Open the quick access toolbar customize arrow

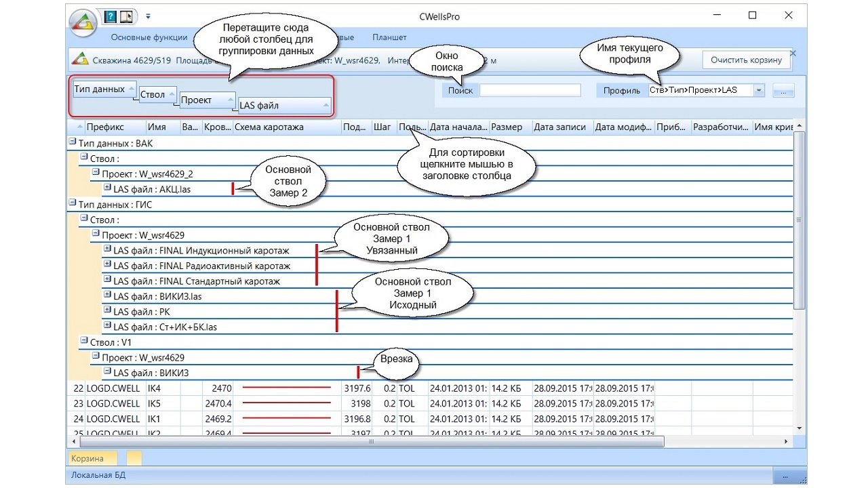coord(148,16)
